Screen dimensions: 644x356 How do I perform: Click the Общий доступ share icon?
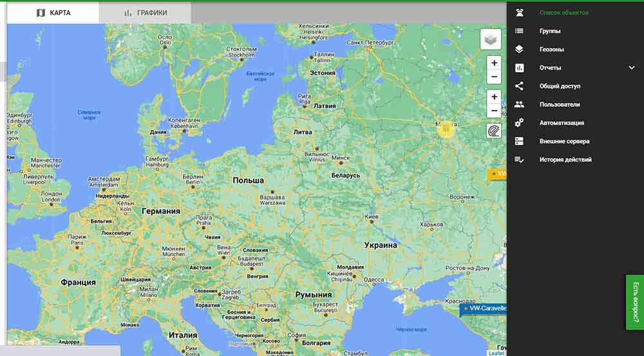tap(519, 86)
